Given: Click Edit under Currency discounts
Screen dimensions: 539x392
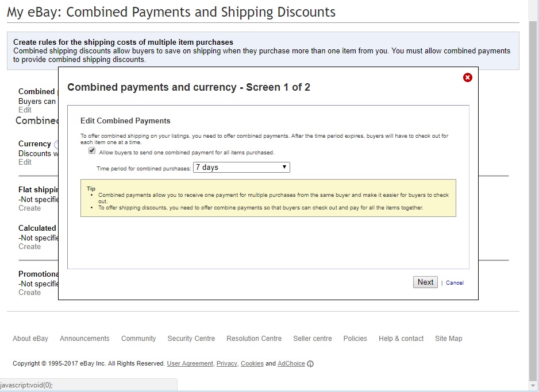Looking at the screenshot, I should 25,162.
